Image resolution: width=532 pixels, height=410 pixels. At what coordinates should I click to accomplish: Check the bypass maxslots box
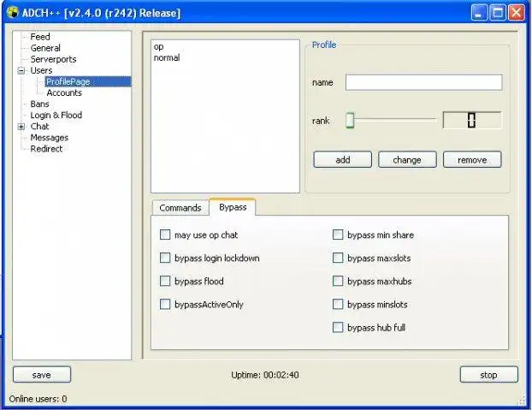click(x=338, y=258)
